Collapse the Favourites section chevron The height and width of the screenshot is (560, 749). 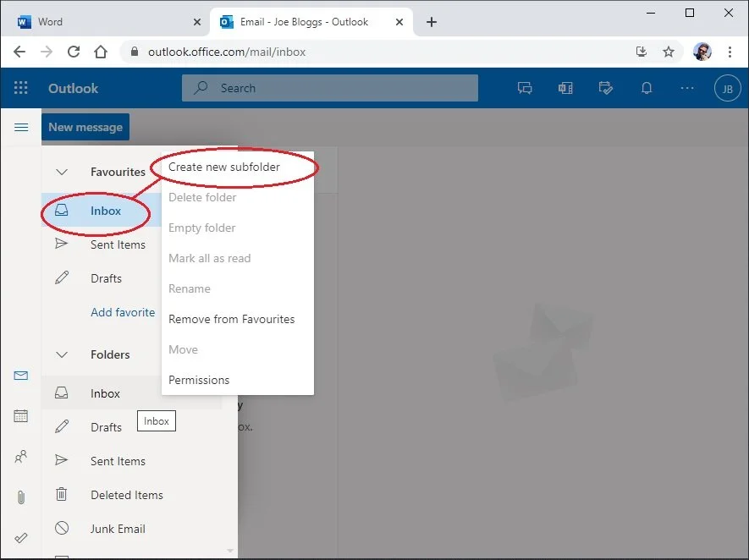pyautogui.click(x=62, y=172)
